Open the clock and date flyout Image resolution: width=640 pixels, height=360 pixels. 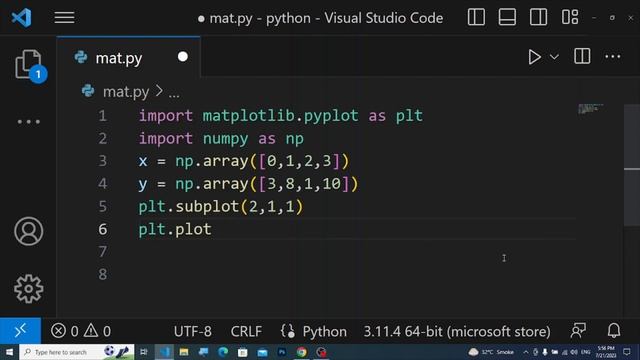(606, 352)
